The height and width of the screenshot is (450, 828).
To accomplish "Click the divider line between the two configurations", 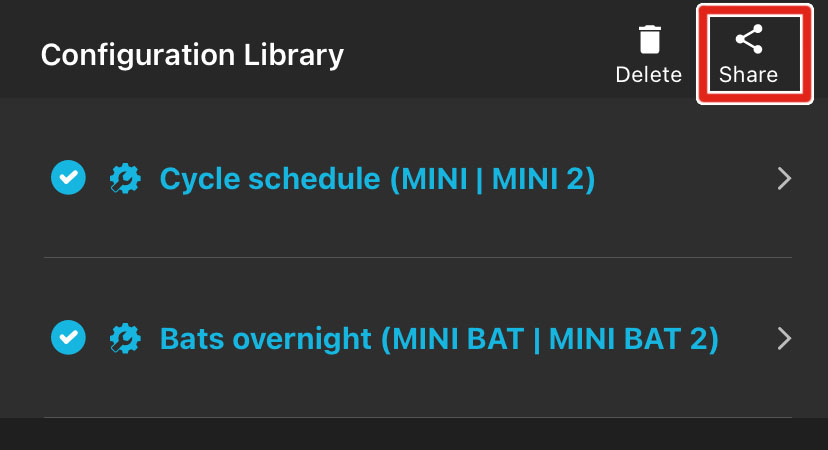I will tap(418, 257).
